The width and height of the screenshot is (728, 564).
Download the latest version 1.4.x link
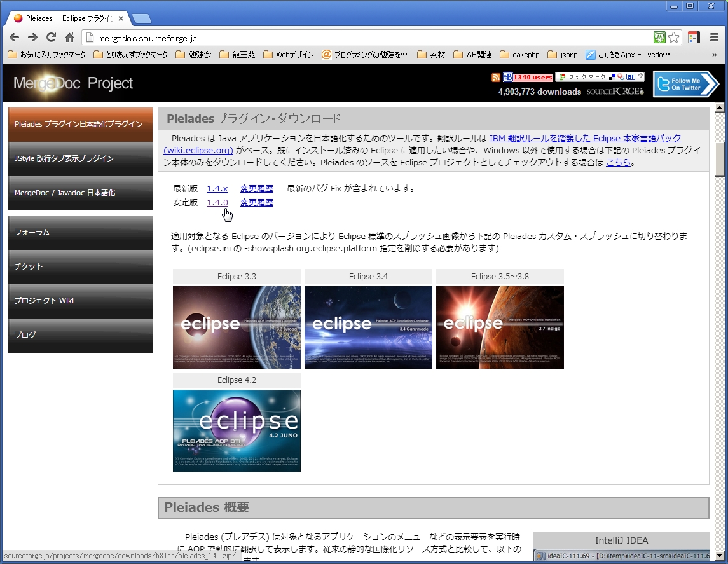point(217,188)
